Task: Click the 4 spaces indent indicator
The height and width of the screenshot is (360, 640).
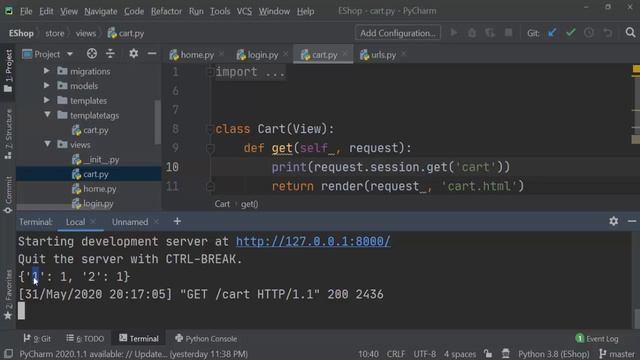Action: 460,353
